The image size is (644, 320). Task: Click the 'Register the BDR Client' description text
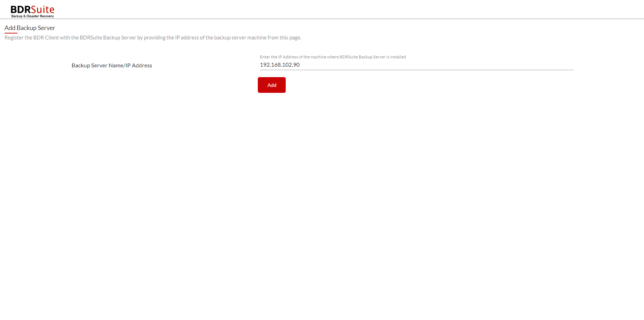pyautogui.click(x=153, y=38)
